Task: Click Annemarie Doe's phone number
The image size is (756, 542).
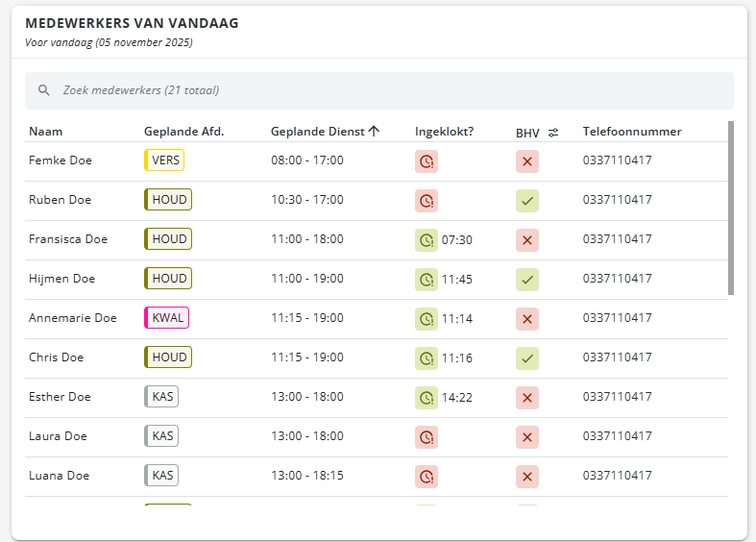Action: pyautogui.click(x=617, y=318)
